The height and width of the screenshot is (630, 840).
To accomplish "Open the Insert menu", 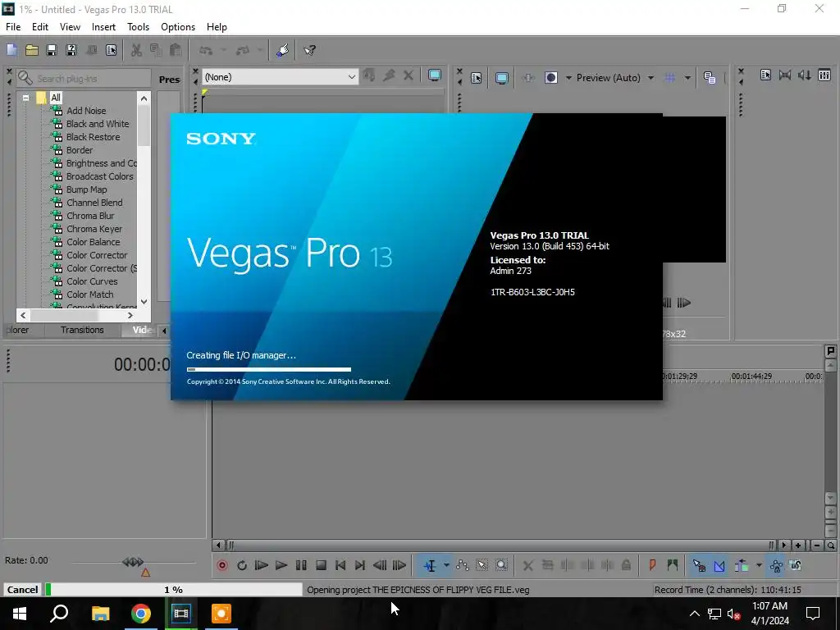I will click(x=103, y=27).
